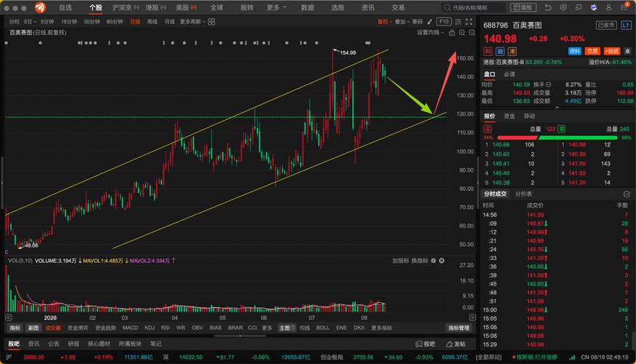Open the 股吧 forum button at right
The image size is (636, 364).
click(425, 344)
